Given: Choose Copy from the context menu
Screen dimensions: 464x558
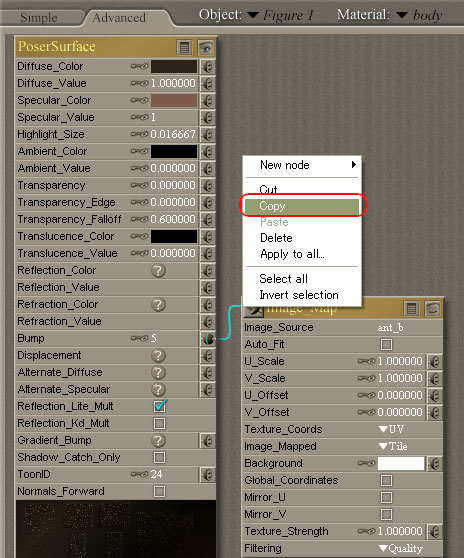Looking at the screenshot, I should (302, 206).
